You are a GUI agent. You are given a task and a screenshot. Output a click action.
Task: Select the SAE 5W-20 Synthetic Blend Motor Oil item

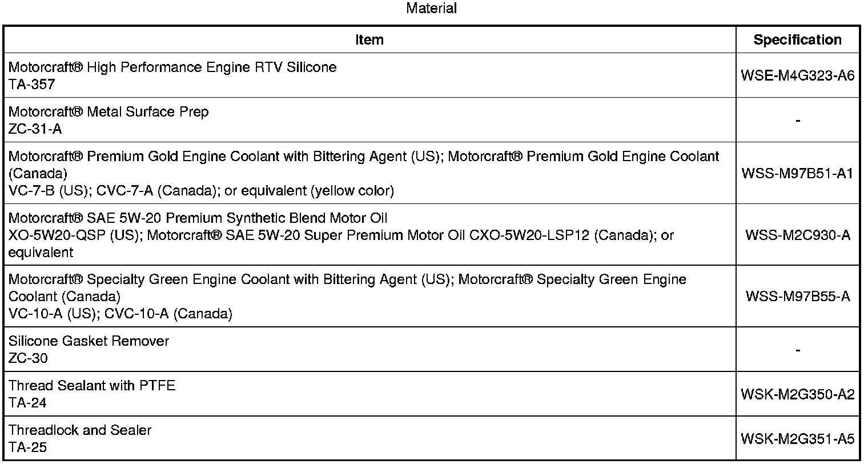198,218
